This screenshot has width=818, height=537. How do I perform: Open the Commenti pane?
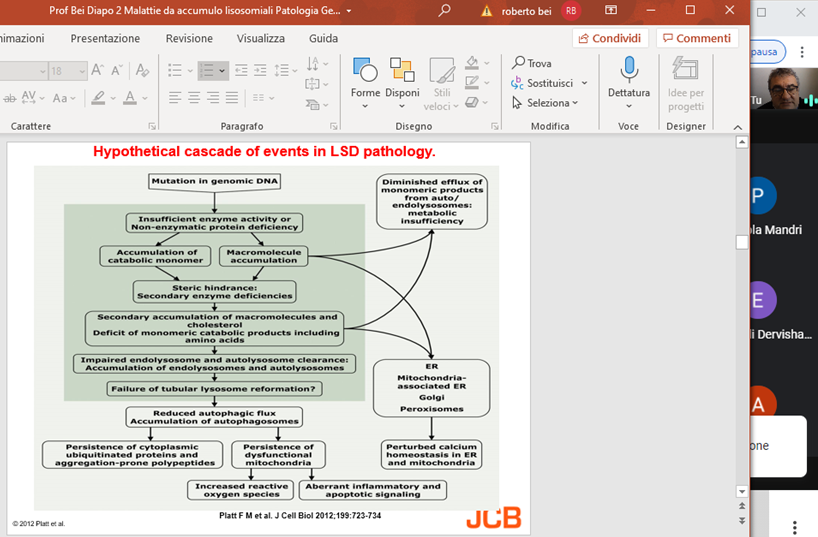pos(697,38)
